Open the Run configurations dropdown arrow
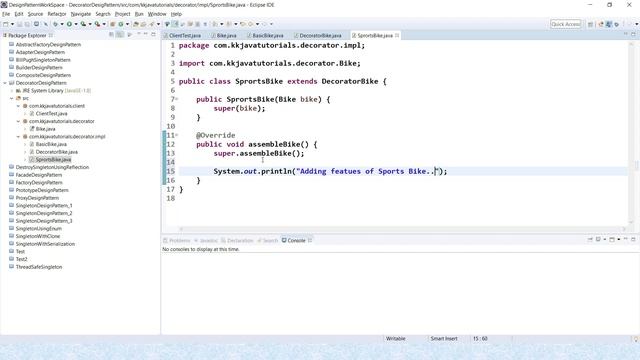Viewport: 640px width, 360px height. [x=76, y=24]
